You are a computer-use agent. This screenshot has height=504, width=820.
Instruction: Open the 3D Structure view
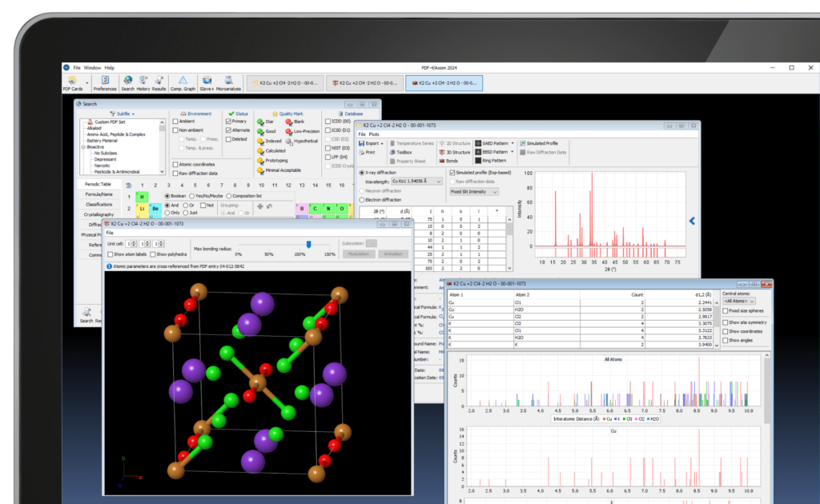point(455,152)
